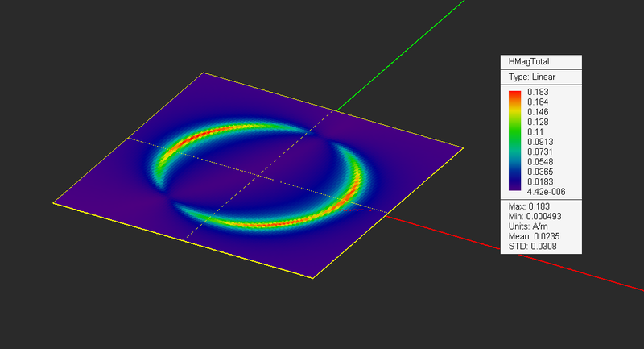Screen dimensions: 644x349
Task: Click the 0.146 scale value
Action: coord(538,112)
